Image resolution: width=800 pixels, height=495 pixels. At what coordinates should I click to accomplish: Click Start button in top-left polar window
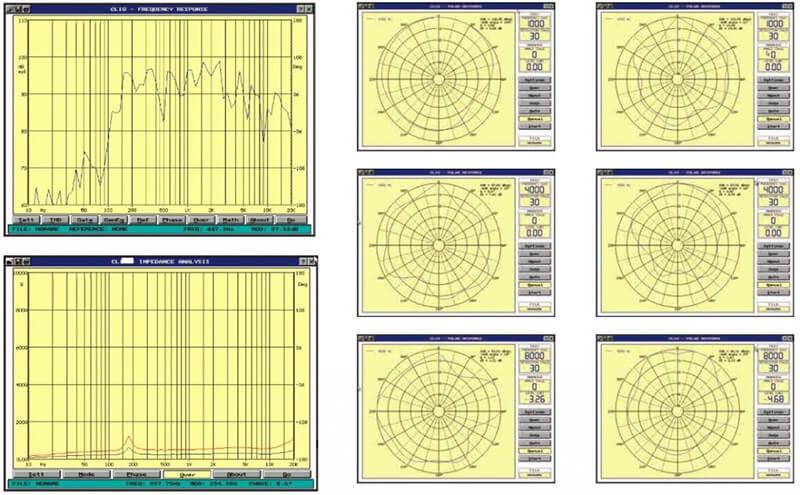coord(535,127)
